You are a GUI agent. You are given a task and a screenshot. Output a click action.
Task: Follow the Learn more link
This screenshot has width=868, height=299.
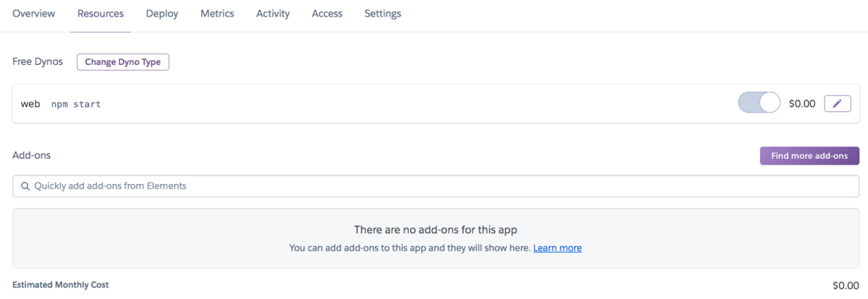[558, 248]
